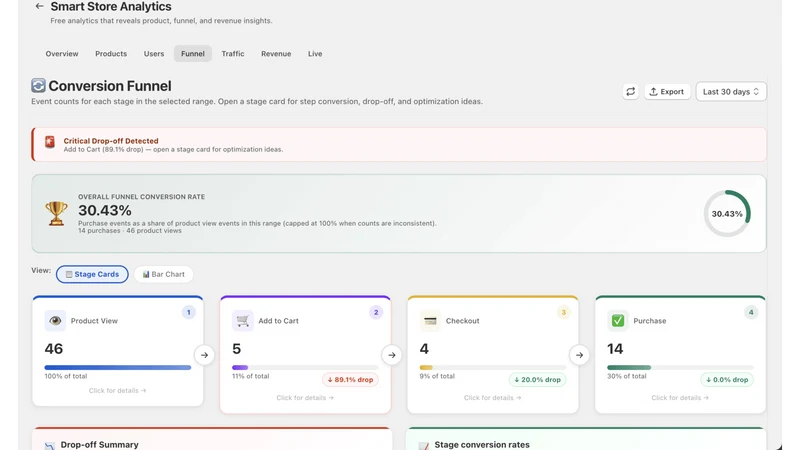800x450 pixels.
Task: Export the funnel report
Action: [667, 91]
